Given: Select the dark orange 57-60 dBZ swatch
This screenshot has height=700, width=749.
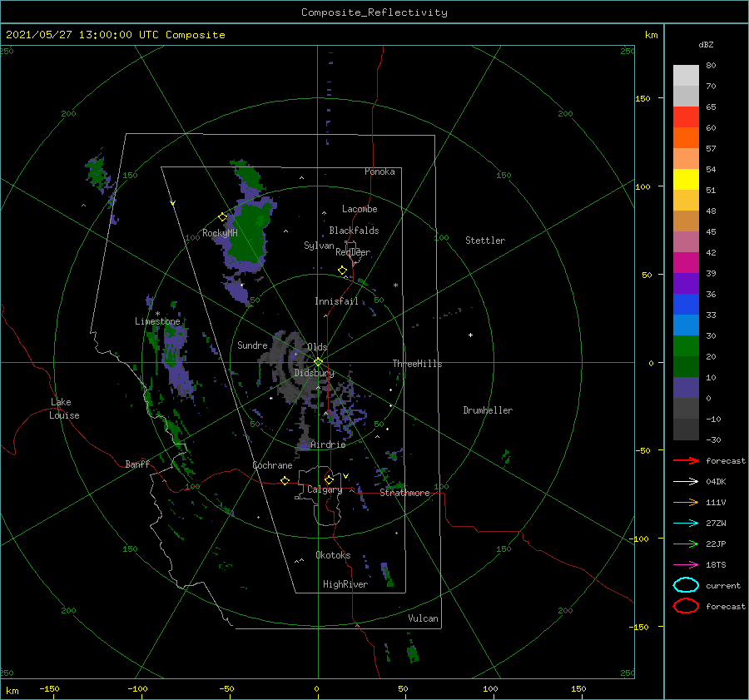Looking at the screenshot, I should tap(686, 137).
